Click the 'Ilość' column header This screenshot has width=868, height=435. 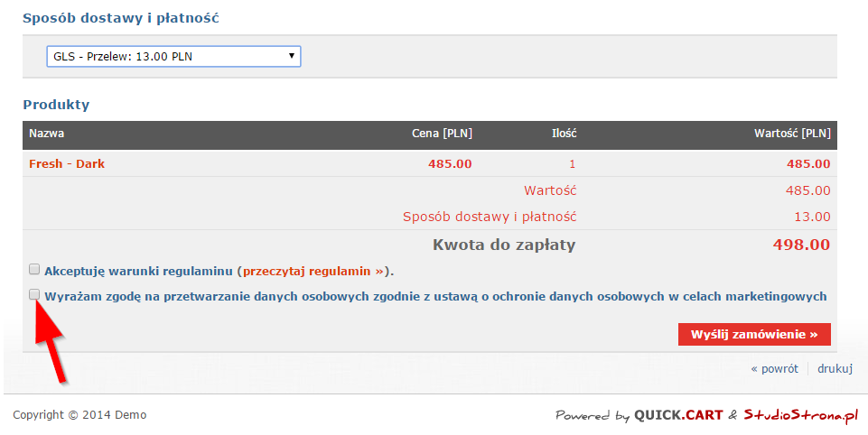pyautogui.click(x=564, y=134)
